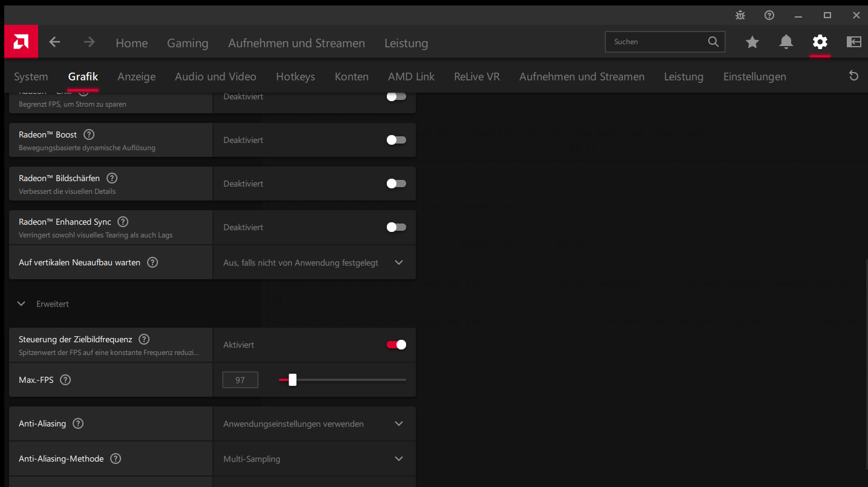
Task: Minimize the Radeon Software window
Action: tap(798, 15)
